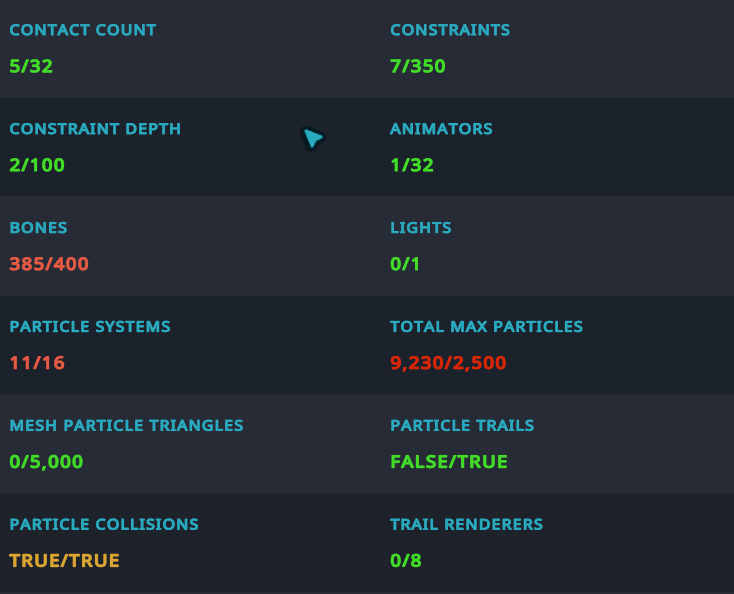734x594 pixels.
Task: Click the Animators stat label
Action: coord(441,129)
